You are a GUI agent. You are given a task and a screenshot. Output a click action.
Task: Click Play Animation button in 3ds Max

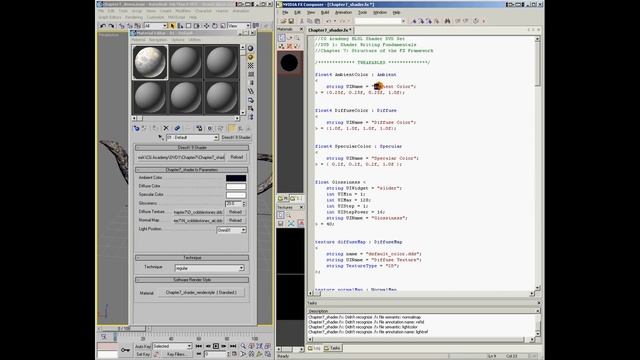point(216,346)
